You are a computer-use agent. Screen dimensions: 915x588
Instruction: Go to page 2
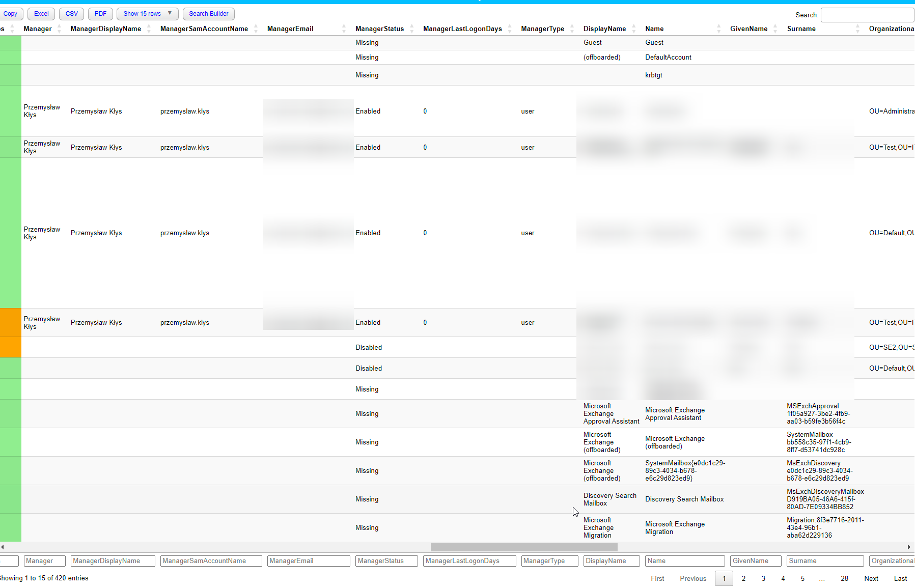(x=743, y=578)
